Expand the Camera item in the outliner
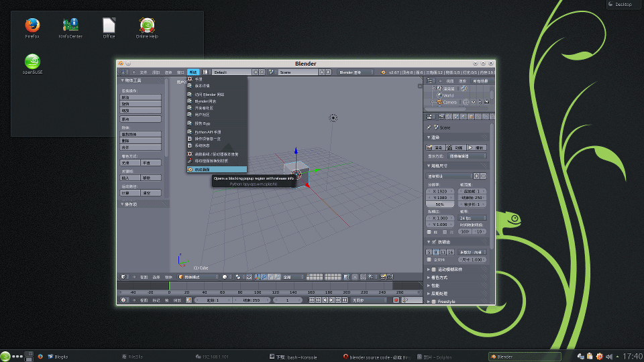The image size is (644, 362). click(x=433, y=102)
